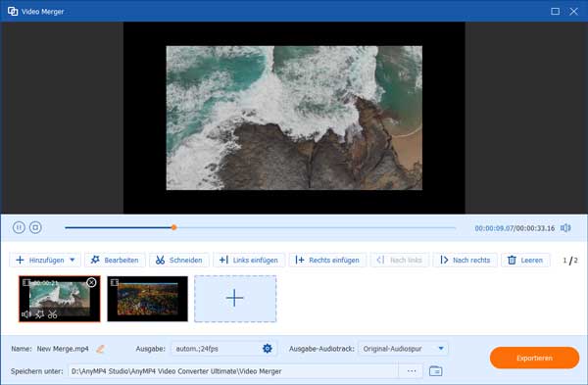This screenshot has height=385, width=588.
Task: Select the second autumn forest clip
Action: coord(147,299)
